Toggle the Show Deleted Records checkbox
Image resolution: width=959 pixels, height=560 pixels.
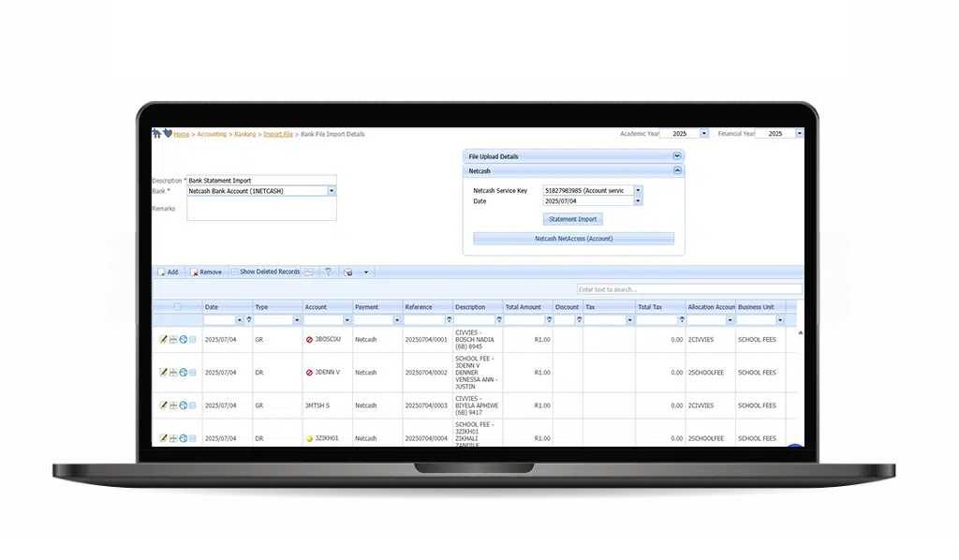tap(234, 272)
